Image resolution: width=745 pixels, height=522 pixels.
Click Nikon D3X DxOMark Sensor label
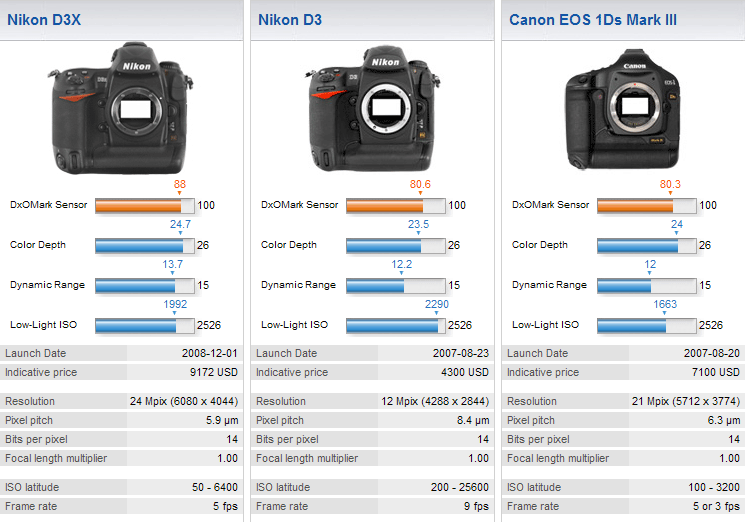click(48, 205)
